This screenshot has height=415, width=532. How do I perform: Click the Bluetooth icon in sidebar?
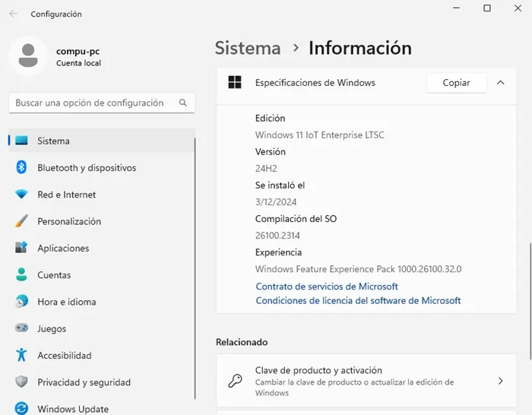[x=21, y=167]
